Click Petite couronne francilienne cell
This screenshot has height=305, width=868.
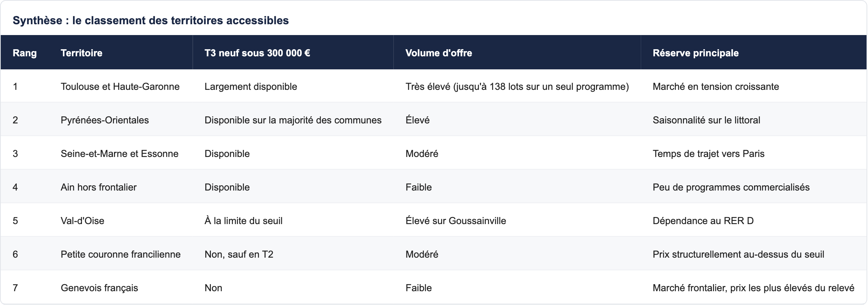(x=121, y=254)
